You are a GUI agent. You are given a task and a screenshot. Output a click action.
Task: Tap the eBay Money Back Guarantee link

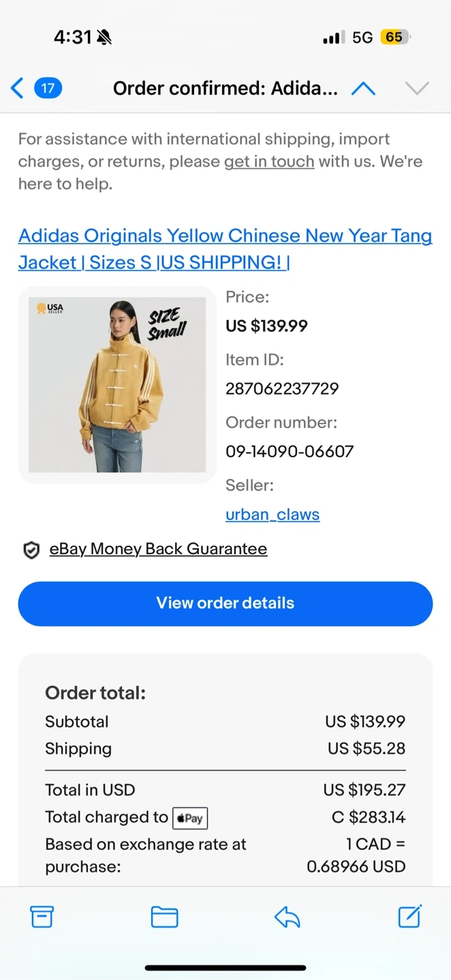tap(158, 549)
